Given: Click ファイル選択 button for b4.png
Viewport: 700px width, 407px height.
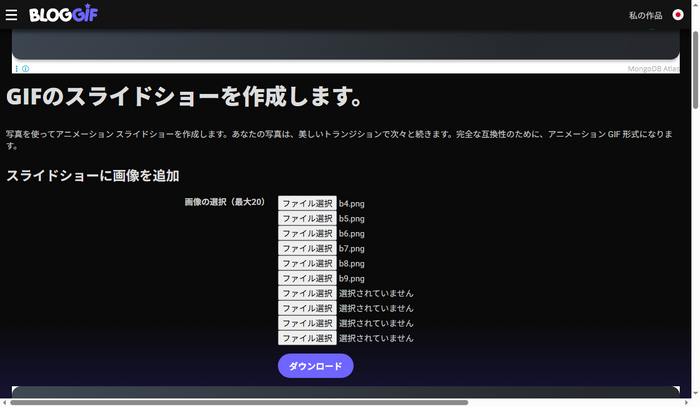Looking at the screenshot, I should point(307,203).
